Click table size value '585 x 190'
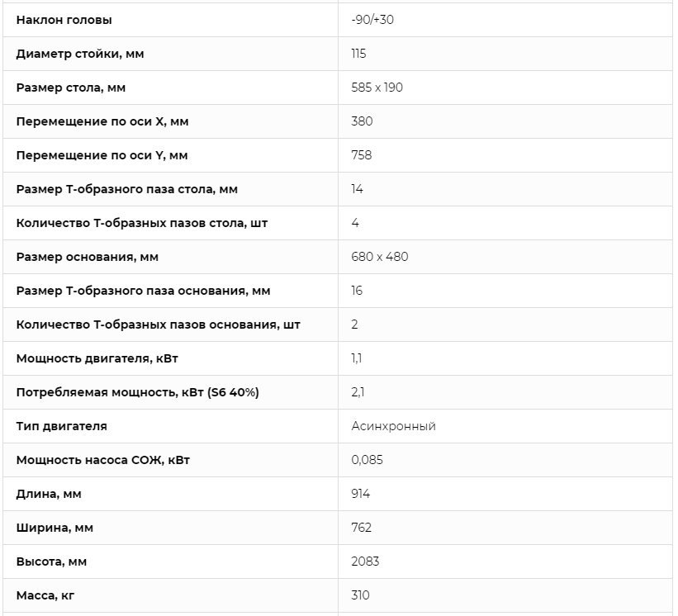This screenshot has width=678, height=616. pos(377,88)
